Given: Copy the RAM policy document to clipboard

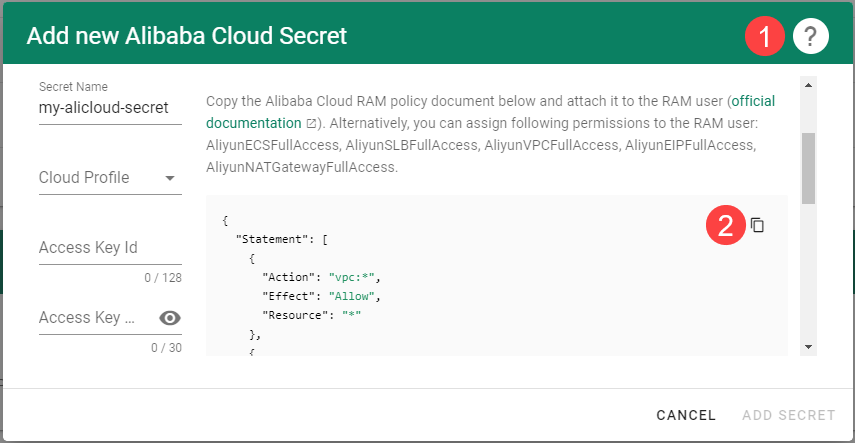Looking at the screenshot, I should tap(757, 225).
